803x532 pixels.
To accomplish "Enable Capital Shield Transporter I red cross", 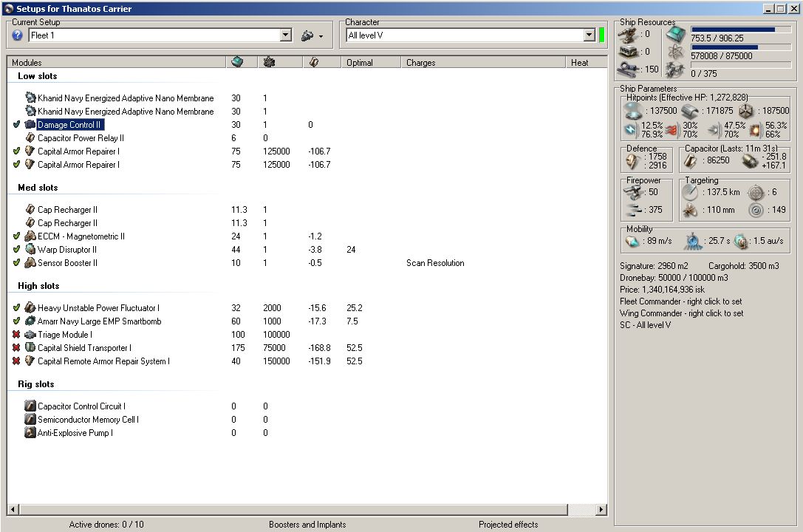I will click(16, 348).
